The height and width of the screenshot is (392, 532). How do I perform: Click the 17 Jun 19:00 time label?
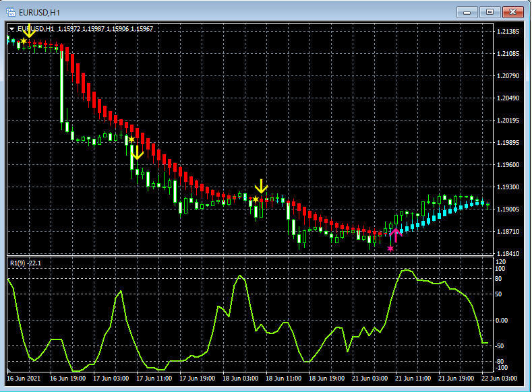[x=197, y=378]
